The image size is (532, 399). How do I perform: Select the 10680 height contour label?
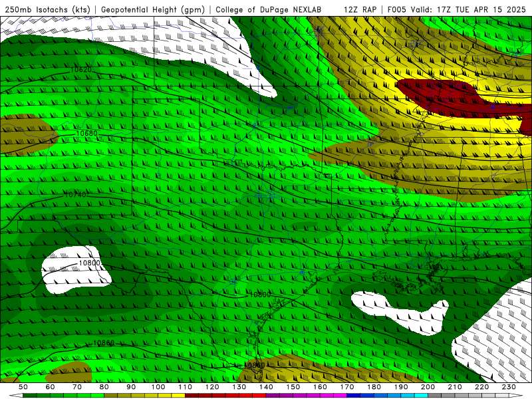pos(87,134)
